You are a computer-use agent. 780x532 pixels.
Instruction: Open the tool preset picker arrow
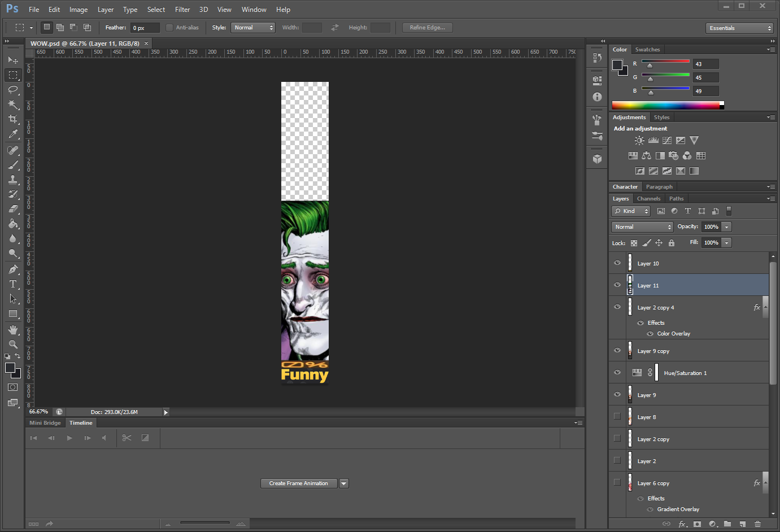(x=31, y=28)
